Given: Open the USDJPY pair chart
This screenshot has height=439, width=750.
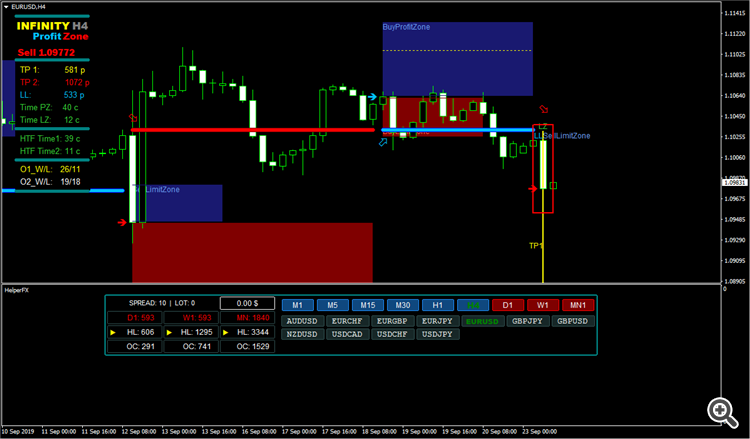Looking at the screenshot, I should coord(437,334).
